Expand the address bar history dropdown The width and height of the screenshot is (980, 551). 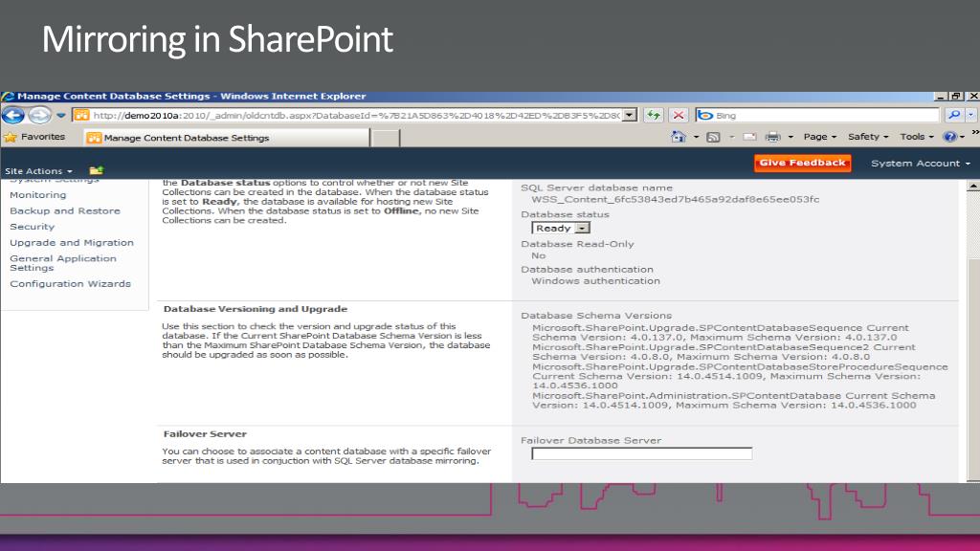630,116
